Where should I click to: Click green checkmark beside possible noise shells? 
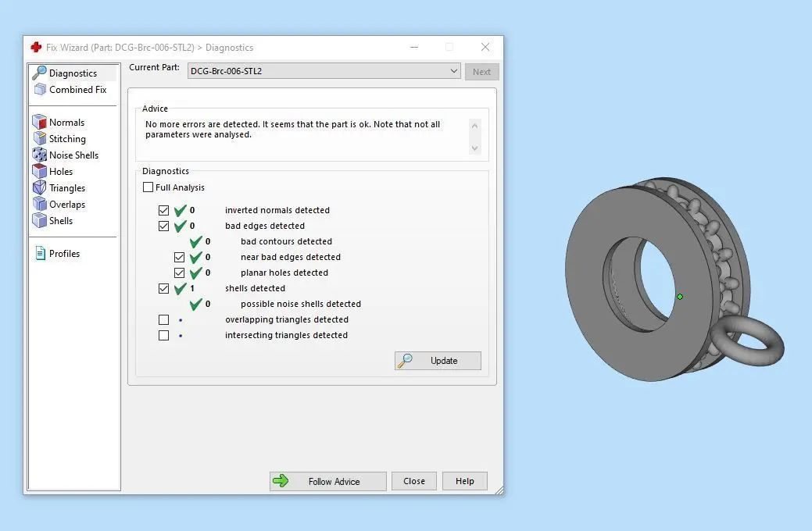pos(195,304)
